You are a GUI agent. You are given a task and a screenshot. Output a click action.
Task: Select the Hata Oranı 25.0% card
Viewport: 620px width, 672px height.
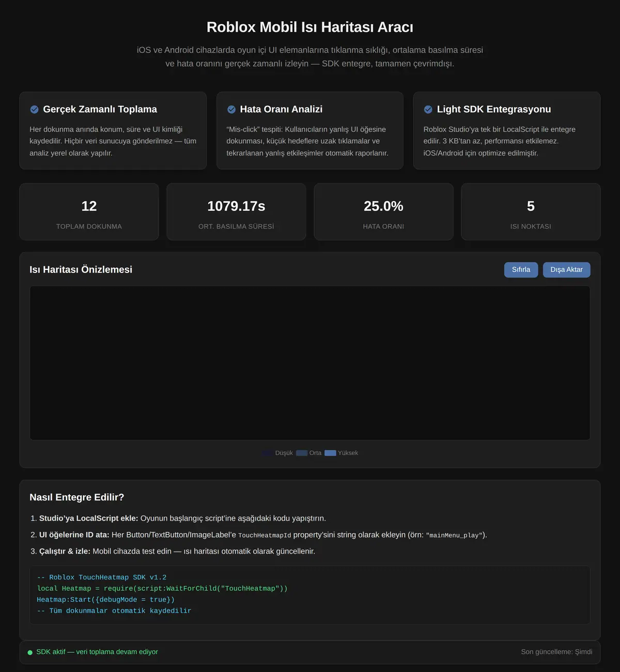(383, 212)
